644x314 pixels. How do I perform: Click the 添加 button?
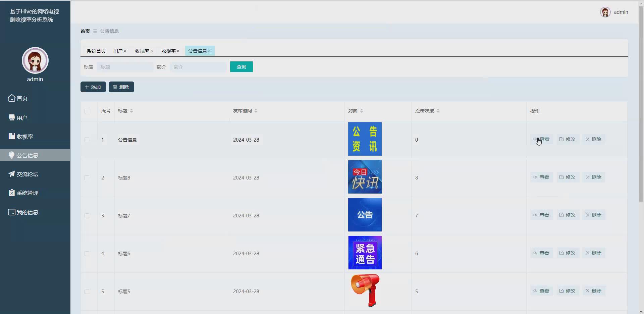[93, 87]
